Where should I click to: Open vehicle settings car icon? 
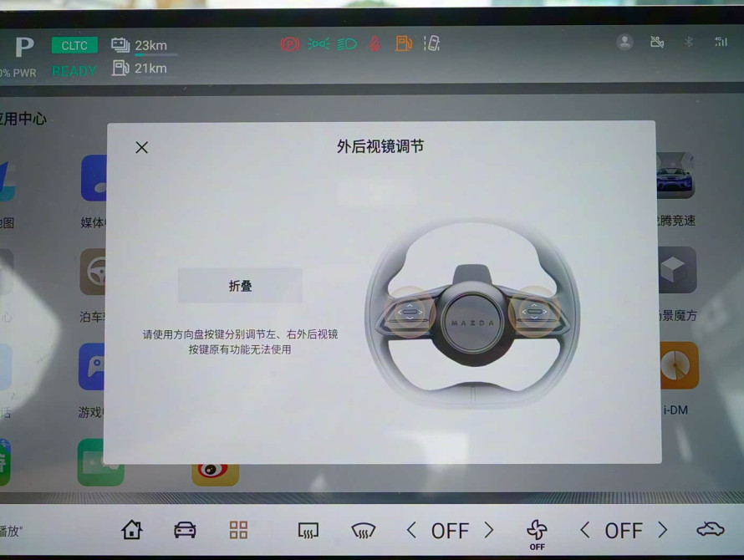[x=185, y=530]
